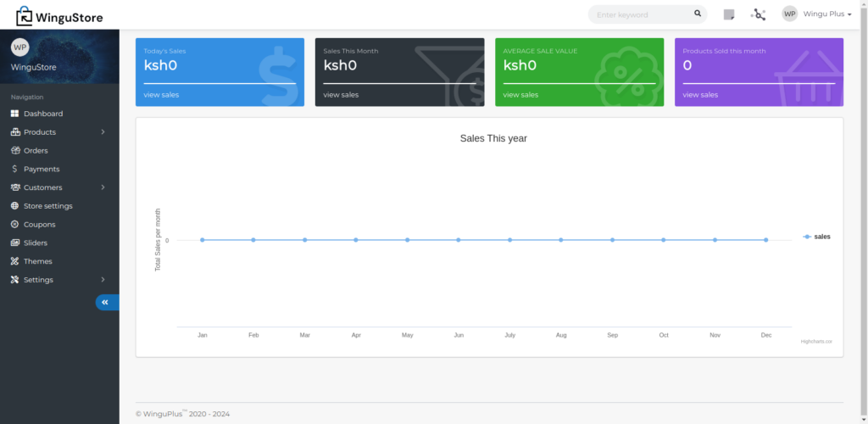Click the Payments dollar sign icon

tap(15, 169)
